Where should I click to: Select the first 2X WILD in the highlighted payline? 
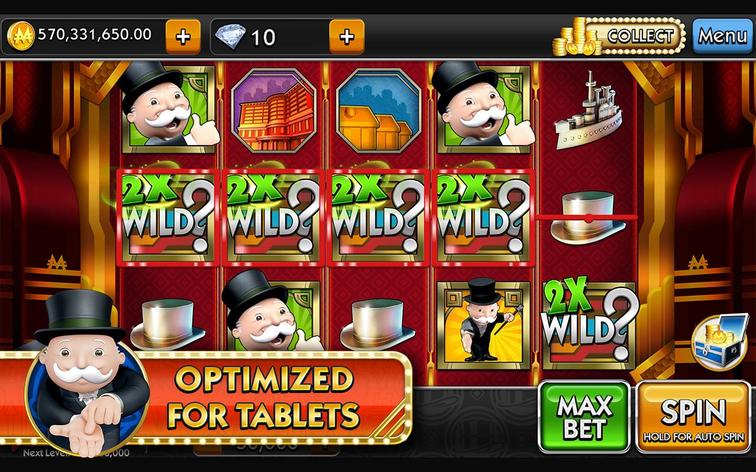168,217
